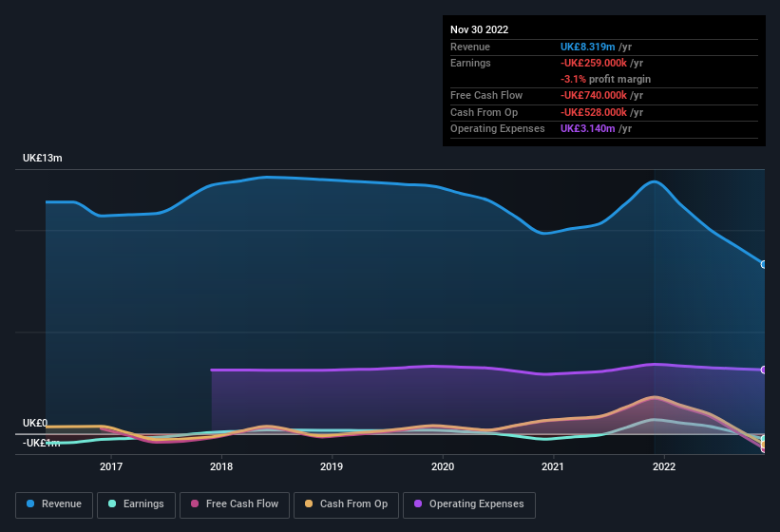Screen dimensions: 780x532
Task: Toggle the Operating Expenses legend button
Action: point(469,504)
